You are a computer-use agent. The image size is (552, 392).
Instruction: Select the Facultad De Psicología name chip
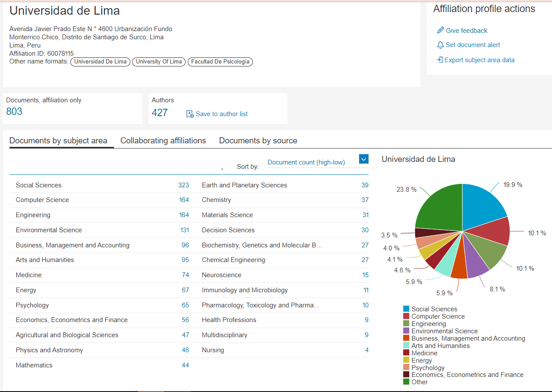pos(220,62)
